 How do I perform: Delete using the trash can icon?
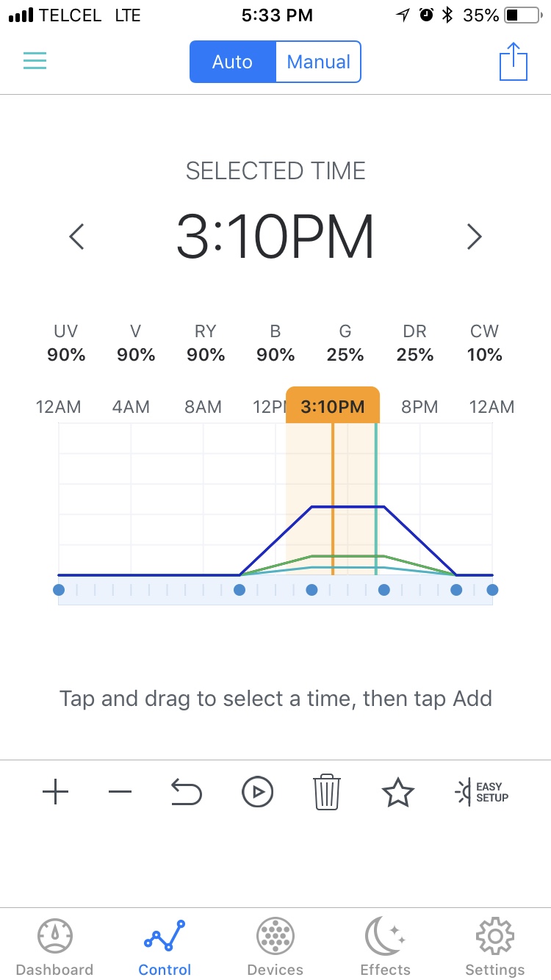click(x=327, y=792)
